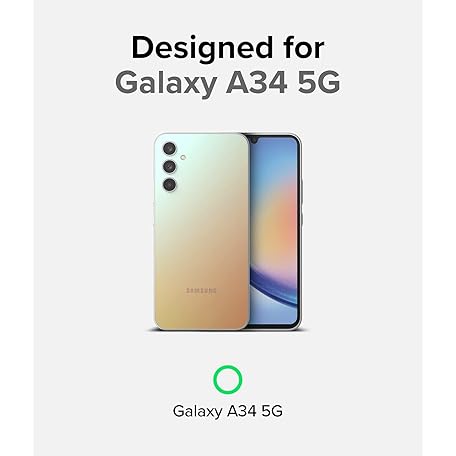
Task: Select the 'Designed for' heading text
Action: coord(228,49)
